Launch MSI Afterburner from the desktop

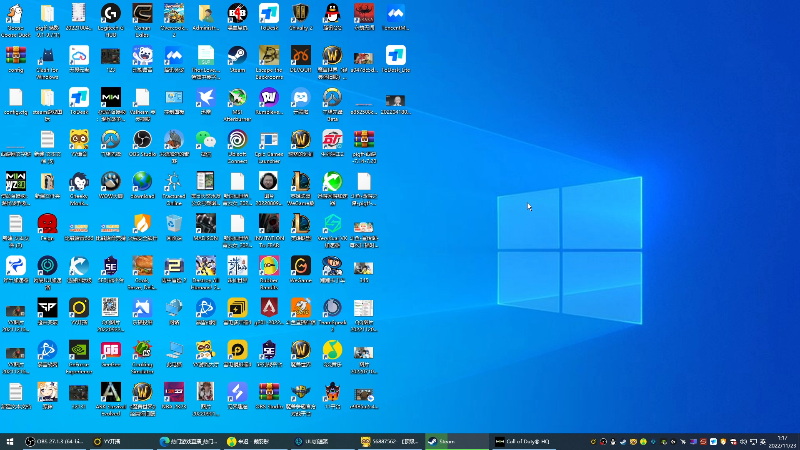pyautogui.click(x=237, y=105)
